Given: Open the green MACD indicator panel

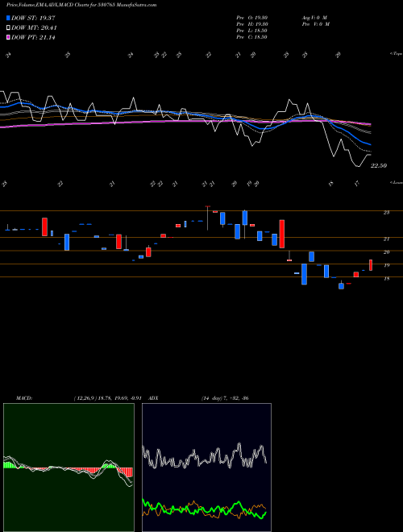Looking at the screenshot, I should (x=69, y=468).
